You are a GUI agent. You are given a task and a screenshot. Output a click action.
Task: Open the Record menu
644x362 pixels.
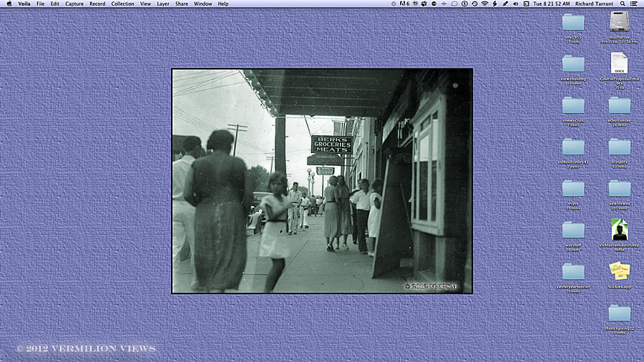[x=97, y=4]
